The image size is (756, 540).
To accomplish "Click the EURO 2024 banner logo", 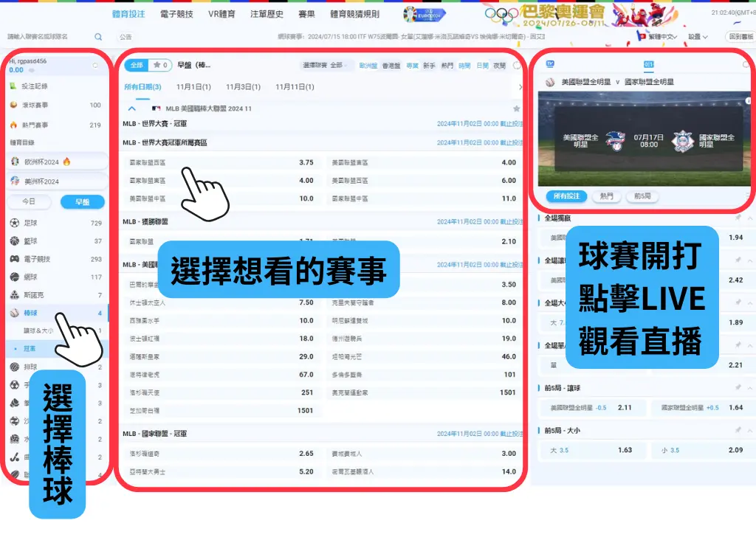I will (x=425, y=15).
